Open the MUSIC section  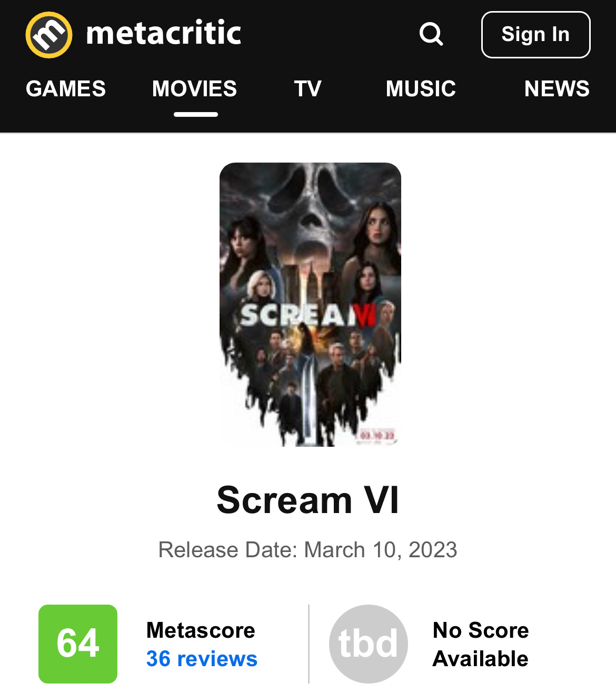pos(421,88)
